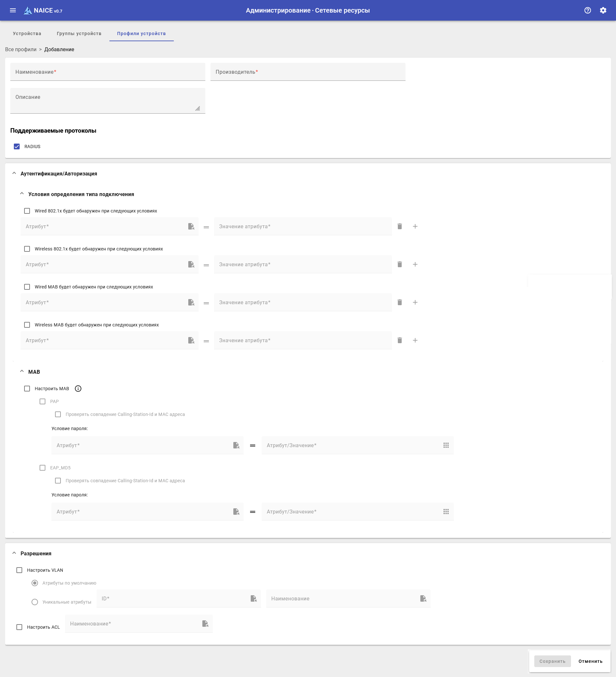Switch to the Группы устройств tab
The width and height of the screenshot is (616, 677).
(79, 33)
